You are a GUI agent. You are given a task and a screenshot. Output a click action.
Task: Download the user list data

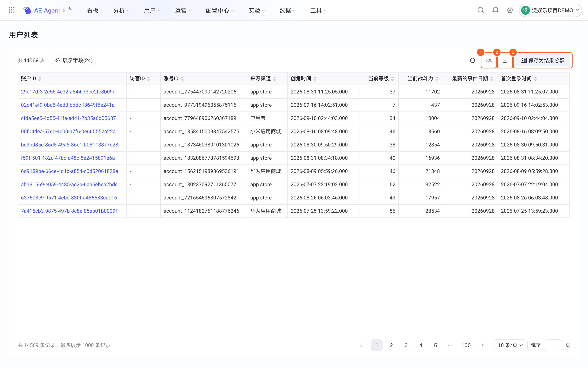coord(505,60)
